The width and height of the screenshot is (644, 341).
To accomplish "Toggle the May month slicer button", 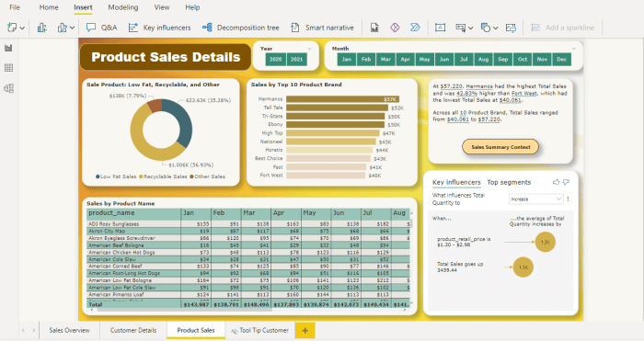I will click(x=425, y=59).
